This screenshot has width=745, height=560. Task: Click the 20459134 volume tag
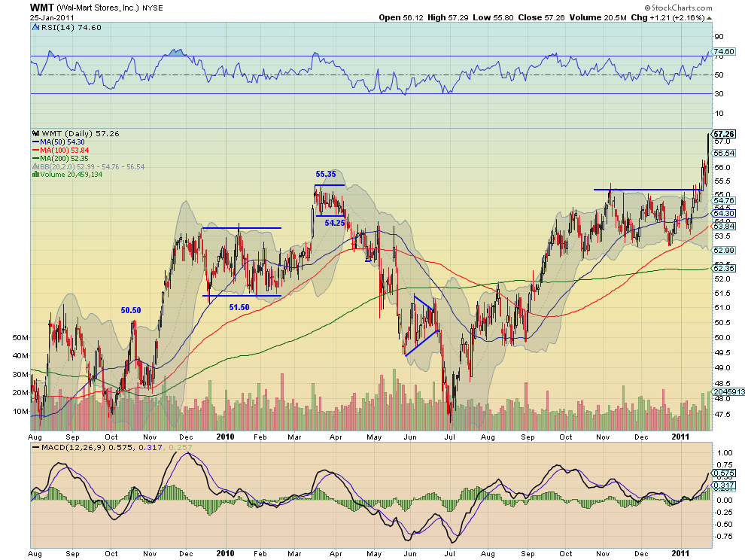coord(728,391)
